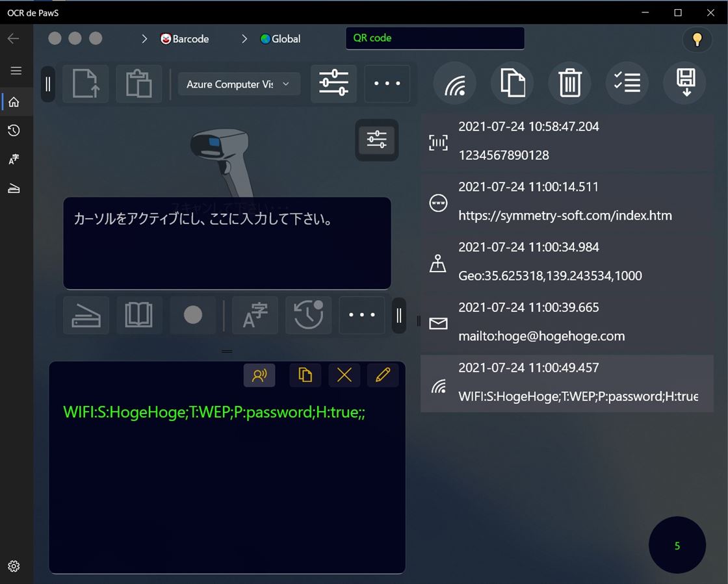Click the save download icon

(x=686, y=83)
